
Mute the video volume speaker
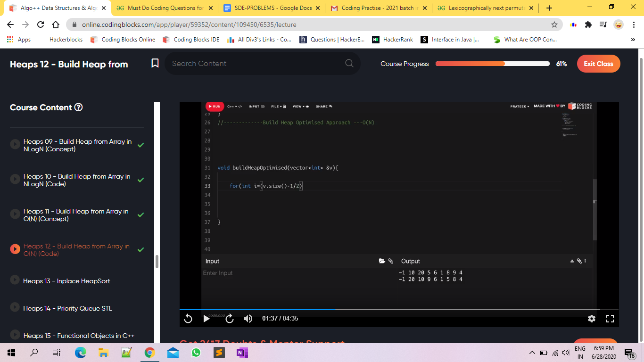[x=248, y=319]
